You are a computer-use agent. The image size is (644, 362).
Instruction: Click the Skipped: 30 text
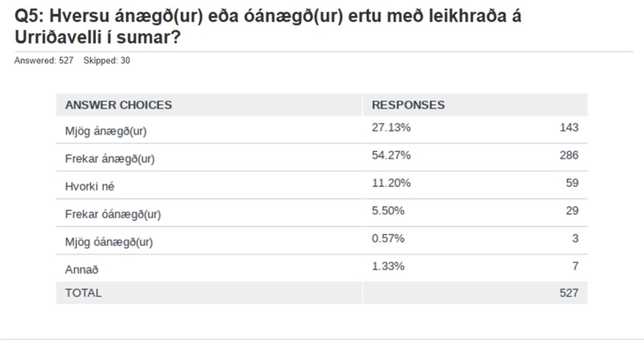tap(107, 61)
